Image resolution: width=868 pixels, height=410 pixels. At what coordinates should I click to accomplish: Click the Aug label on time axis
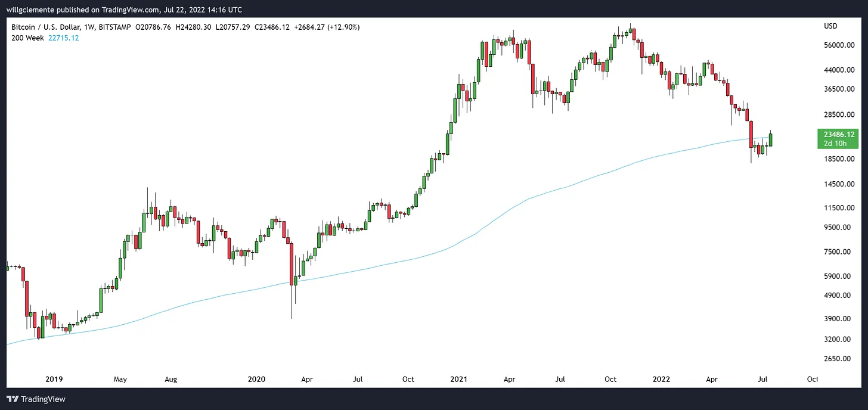(170, 379)
